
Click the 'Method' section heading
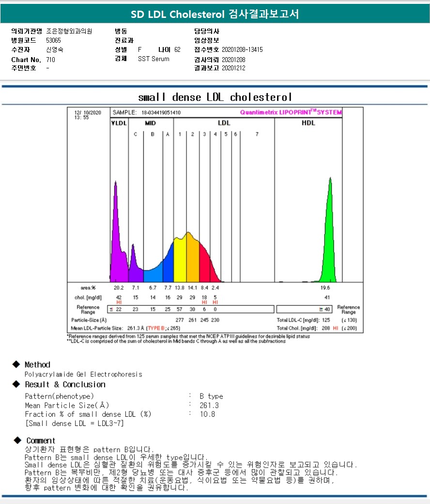[38, 364]
